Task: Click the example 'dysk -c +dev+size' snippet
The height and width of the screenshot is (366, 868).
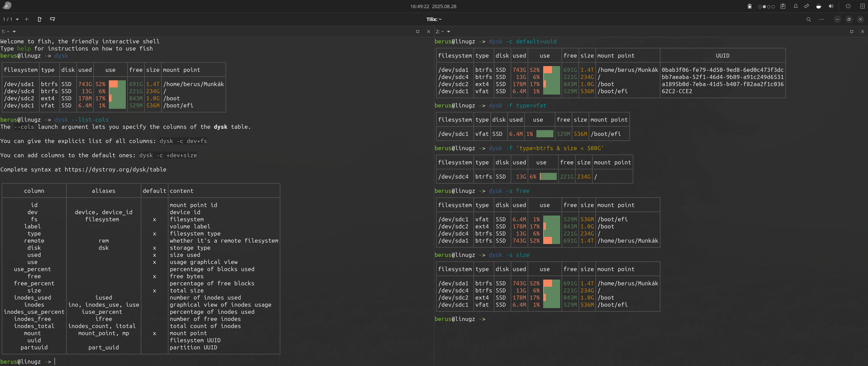Action: click(x=168, y=155)
